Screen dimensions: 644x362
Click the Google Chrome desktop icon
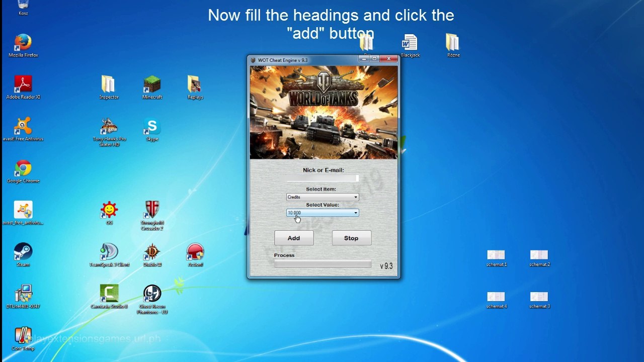pos(23,171)
